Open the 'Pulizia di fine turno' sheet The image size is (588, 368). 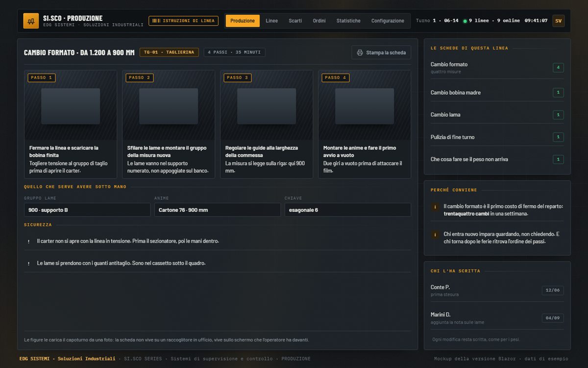tap(497, 137)
